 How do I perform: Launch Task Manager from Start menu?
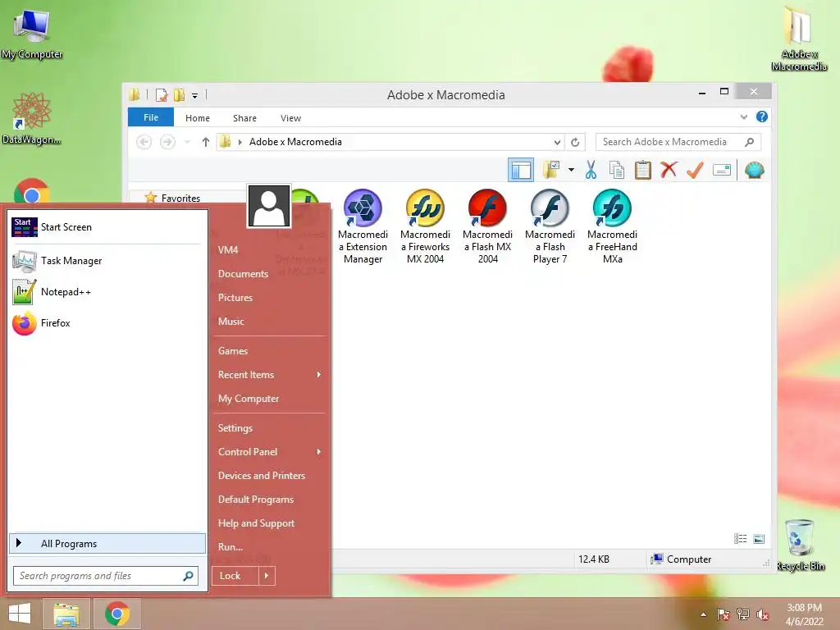tap(106, 261)
